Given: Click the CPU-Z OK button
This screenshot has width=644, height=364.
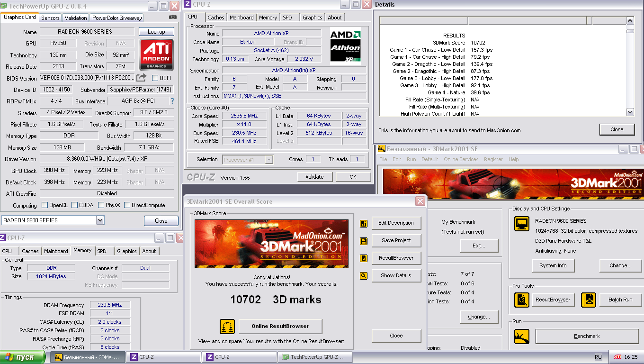Looking at the screenshot, I should [x=353, y=177].
